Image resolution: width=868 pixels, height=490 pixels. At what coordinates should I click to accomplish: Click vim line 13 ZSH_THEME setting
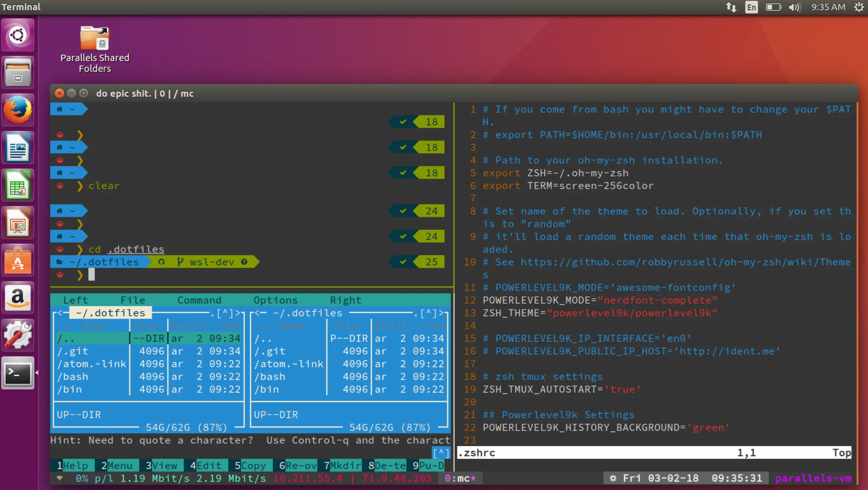[600, 313]
